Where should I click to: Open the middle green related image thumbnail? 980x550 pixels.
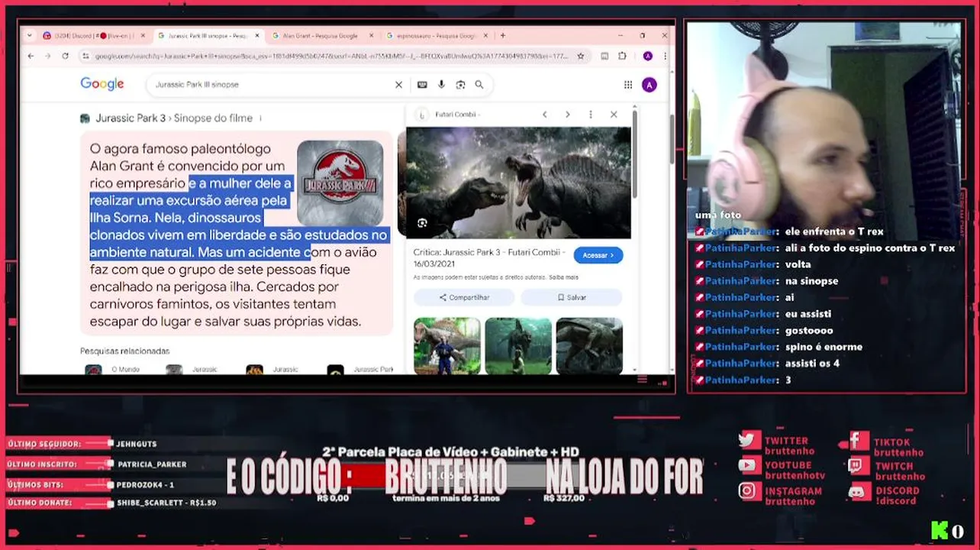[x=518, y=346]
